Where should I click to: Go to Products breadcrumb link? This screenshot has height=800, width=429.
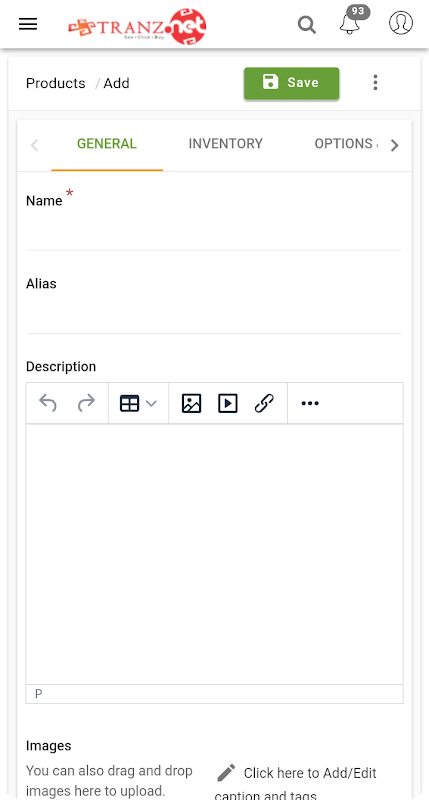coord(56,83)
